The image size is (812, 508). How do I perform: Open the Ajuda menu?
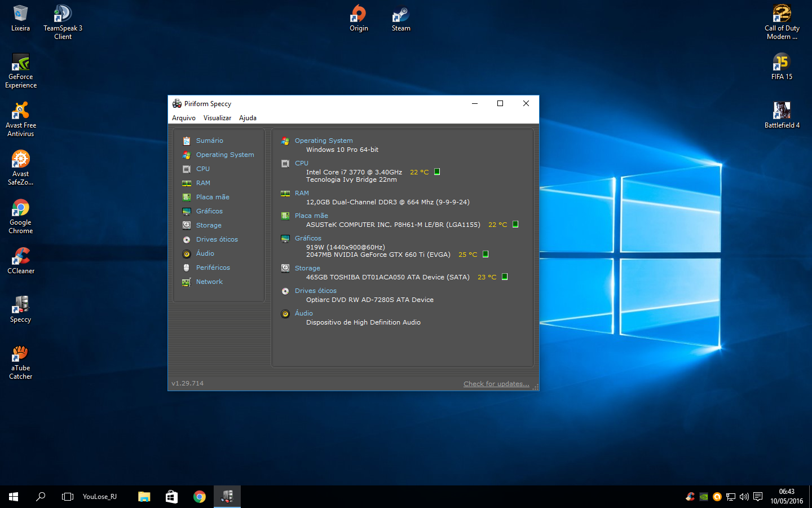tap(248, 118)
